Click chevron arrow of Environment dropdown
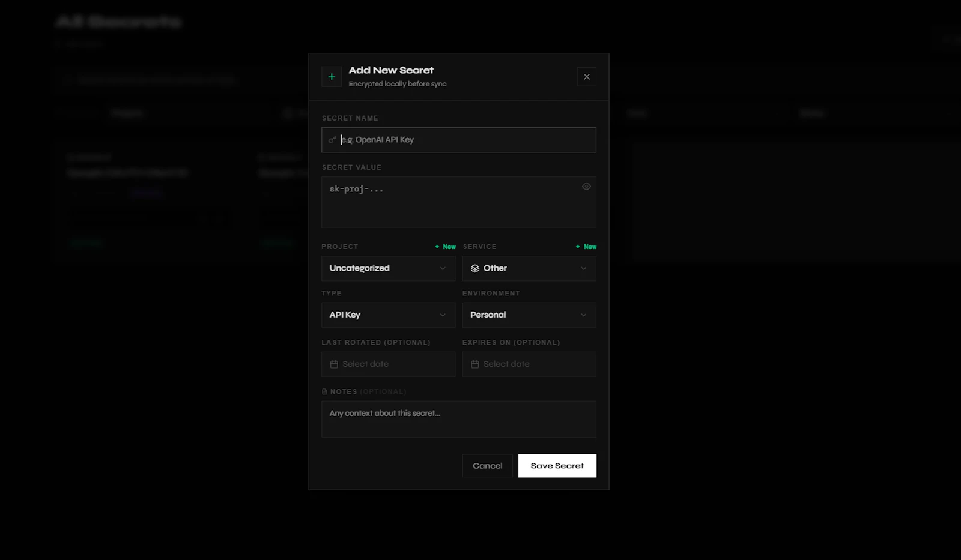The image size is (961, 560). pos(584,315)
